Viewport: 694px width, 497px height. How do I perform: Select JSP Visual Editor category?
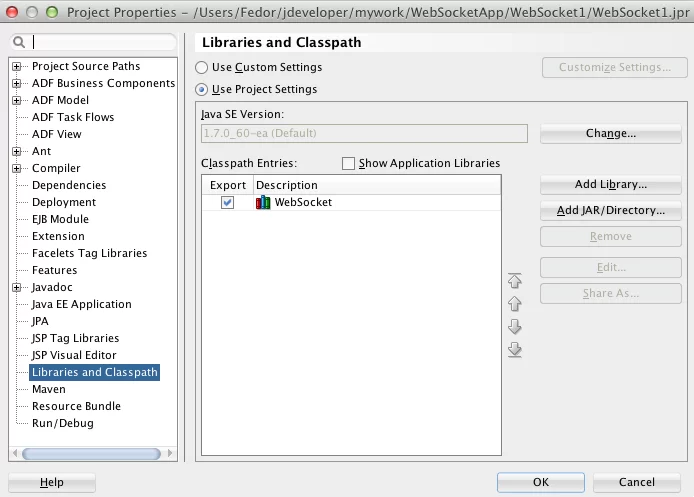[74, 355]
